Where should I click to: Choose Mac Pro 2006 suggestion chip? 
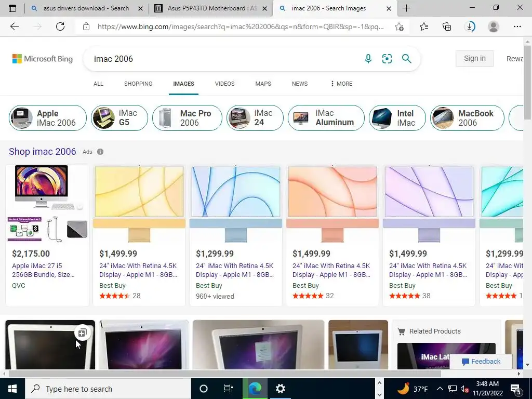click(x=187, y=118)
